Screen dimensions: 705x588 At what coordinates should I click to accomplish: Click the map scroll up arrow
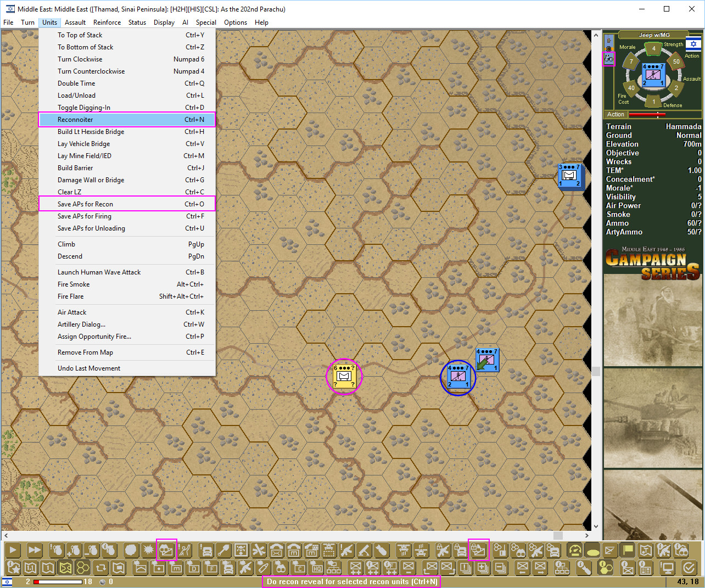click(596, 35)
